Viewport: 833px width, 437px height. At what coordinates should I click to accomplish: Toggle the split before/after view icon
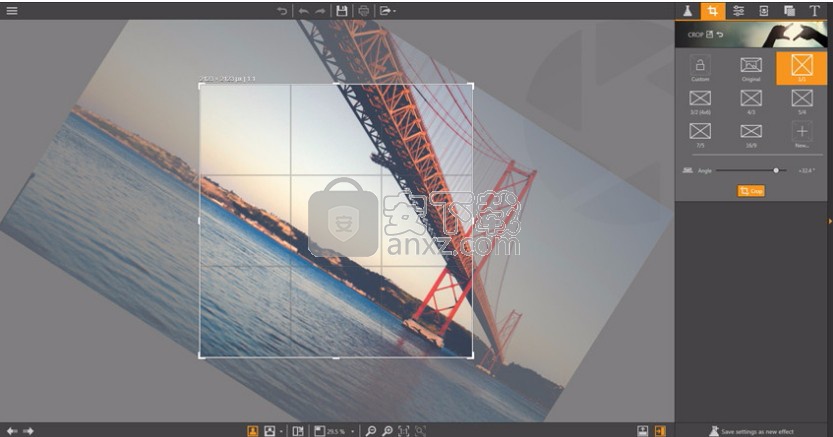pos(298,431)
